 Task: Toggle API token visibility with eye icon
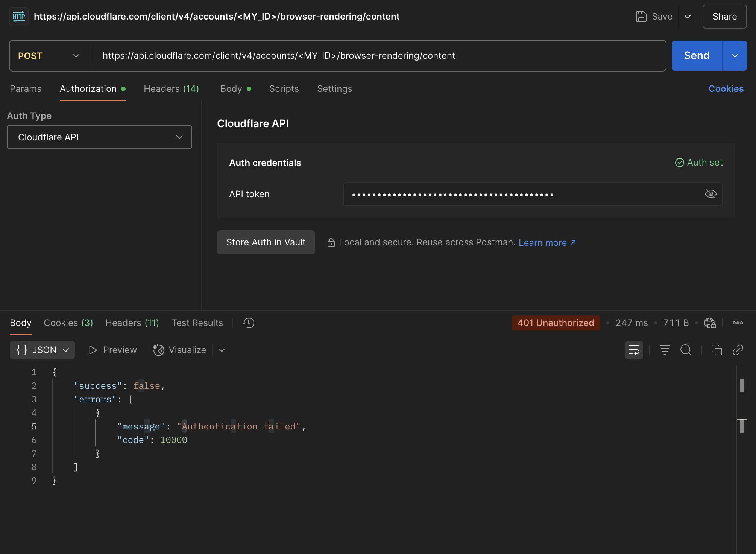[x=710, y=194]
